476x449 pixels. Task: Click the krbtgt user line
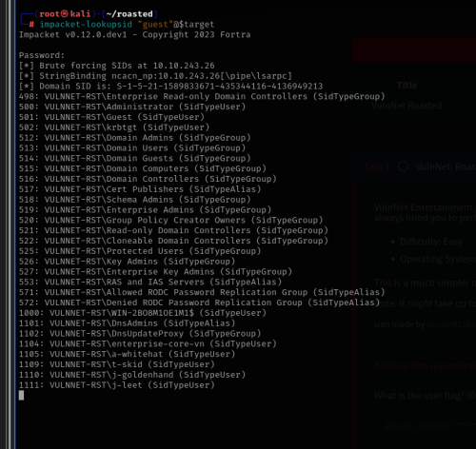114,127
